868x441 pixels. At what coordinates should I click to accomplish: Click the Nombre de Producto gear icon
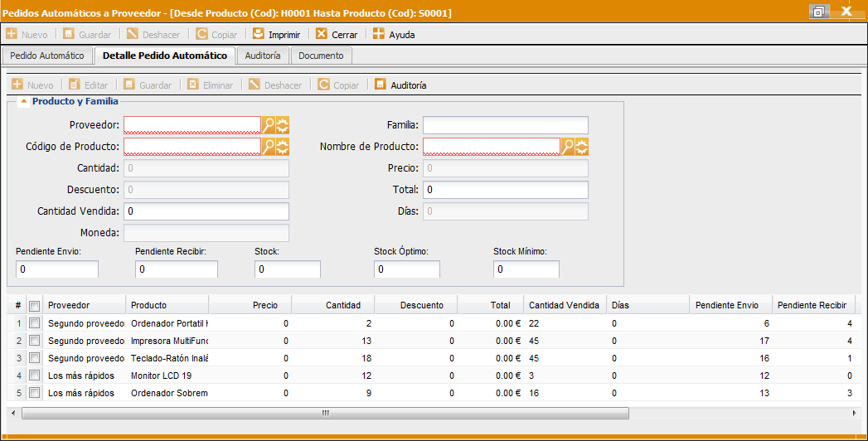582,147
